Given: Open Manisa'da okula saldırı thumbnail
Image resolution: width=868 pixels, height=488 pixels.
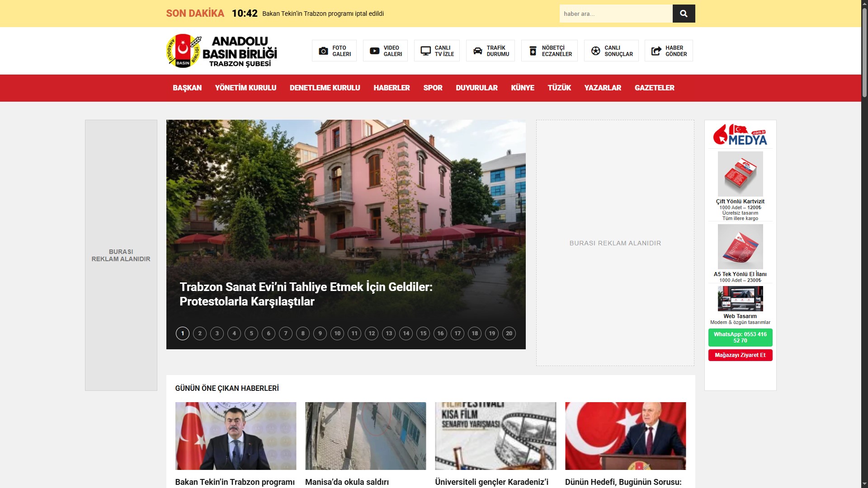Looking at the screenshot, I should [365, 436].
